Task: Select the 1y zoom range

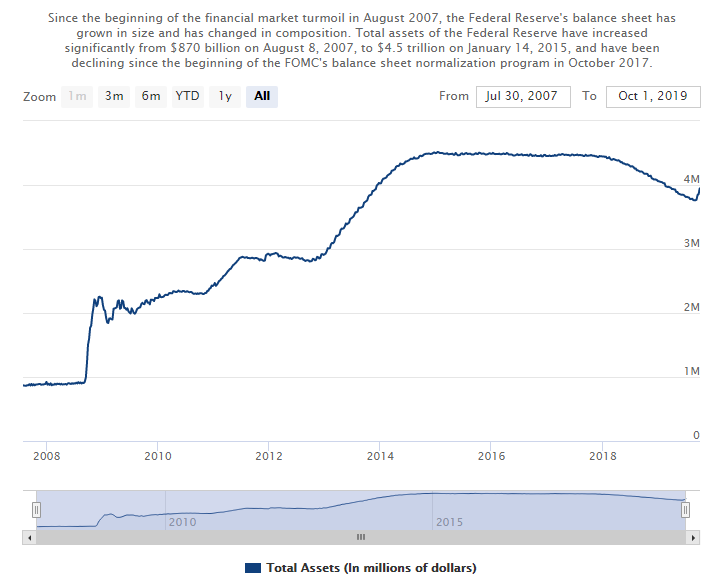Action: [x=225, y=96]
